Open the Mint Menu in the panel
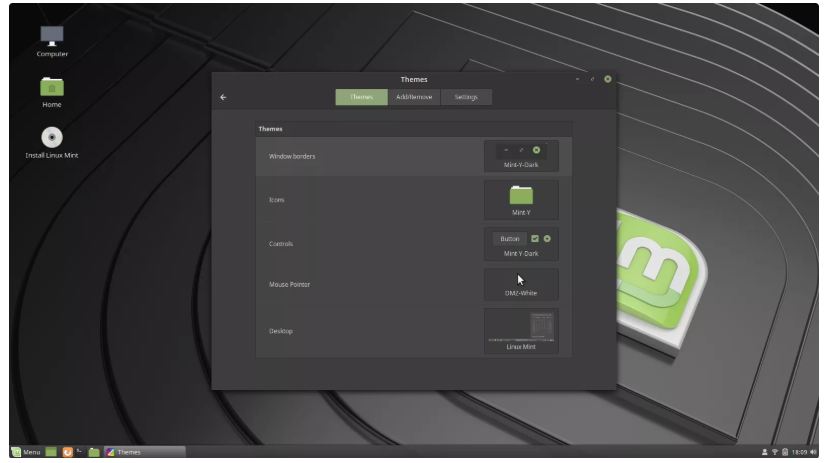 coord(26,452)
